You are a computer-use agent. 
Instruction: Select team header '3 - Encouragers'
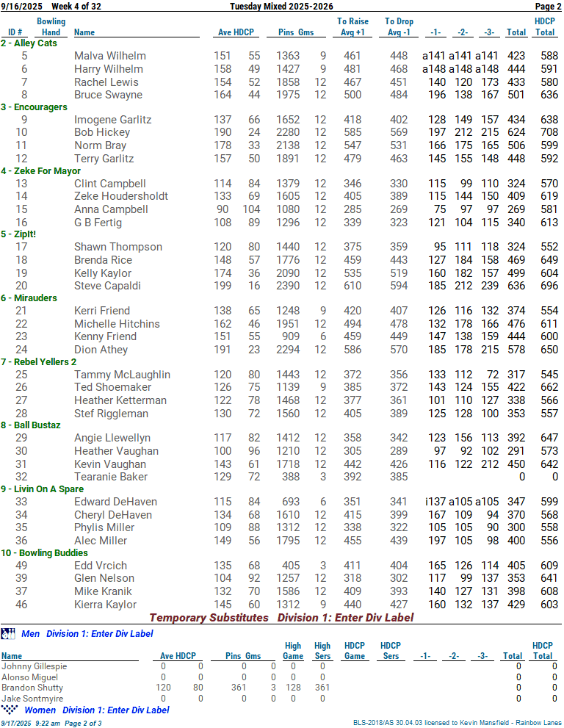pyautogui.click(x=34, y=107)
